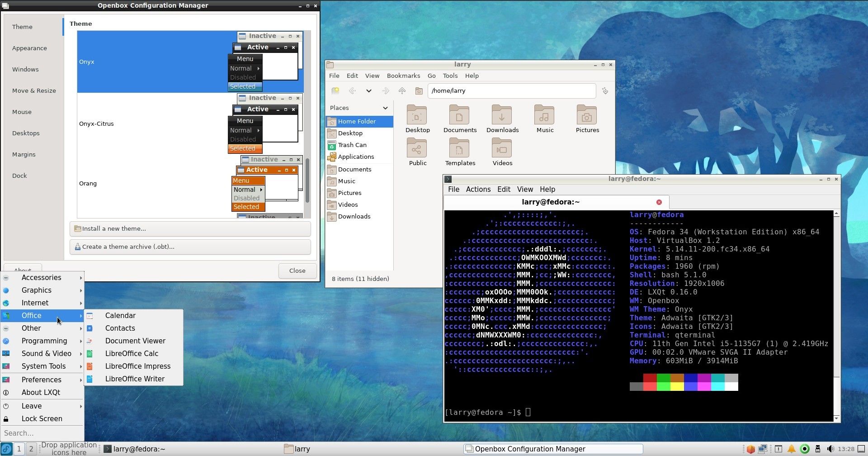Viewport: 868px width, 456px height.
Task: Open the Places panel dropdown
Action: click(385, 108)
